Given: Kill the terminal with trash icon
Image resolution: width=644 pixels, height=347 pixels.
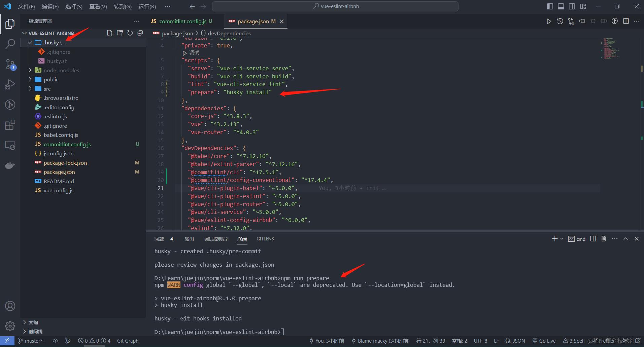Looking at the screenshot, I should pos(604,239).
